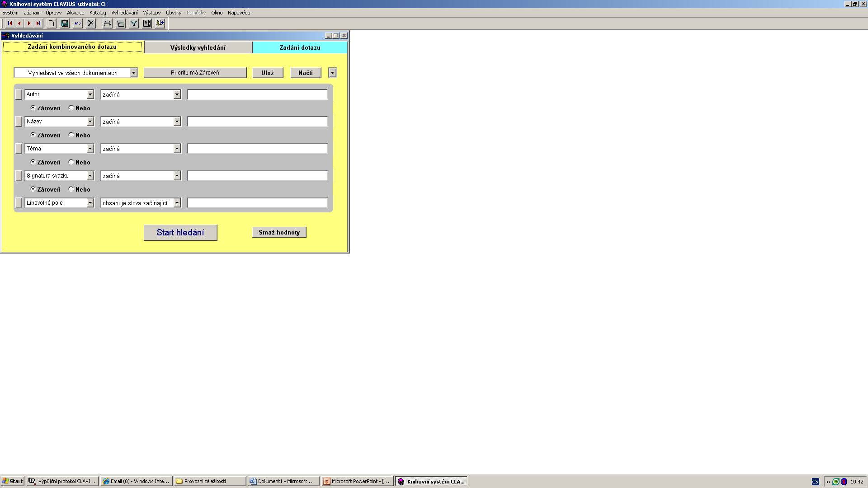868x488 pixels.
Task: Open Nápověda menu
Action: tap(239, 13)
